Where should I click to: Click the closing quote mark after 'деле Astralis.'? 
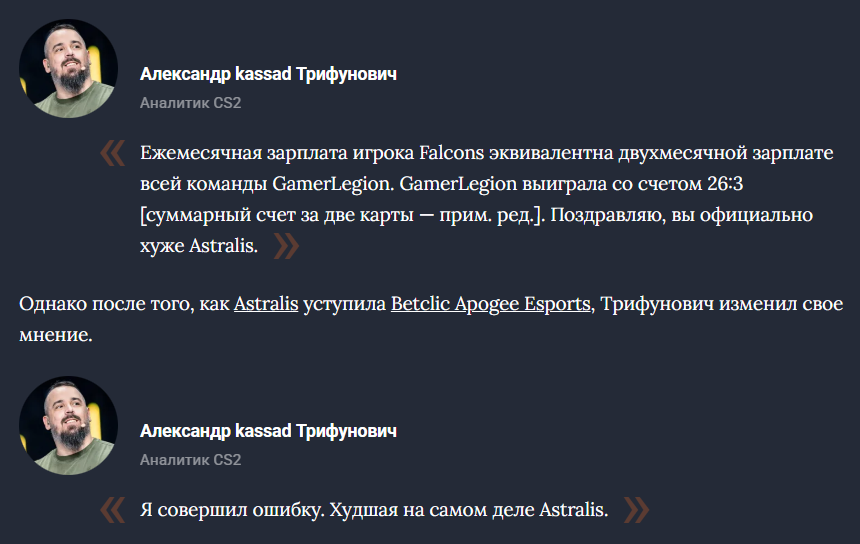pos(636,510)
